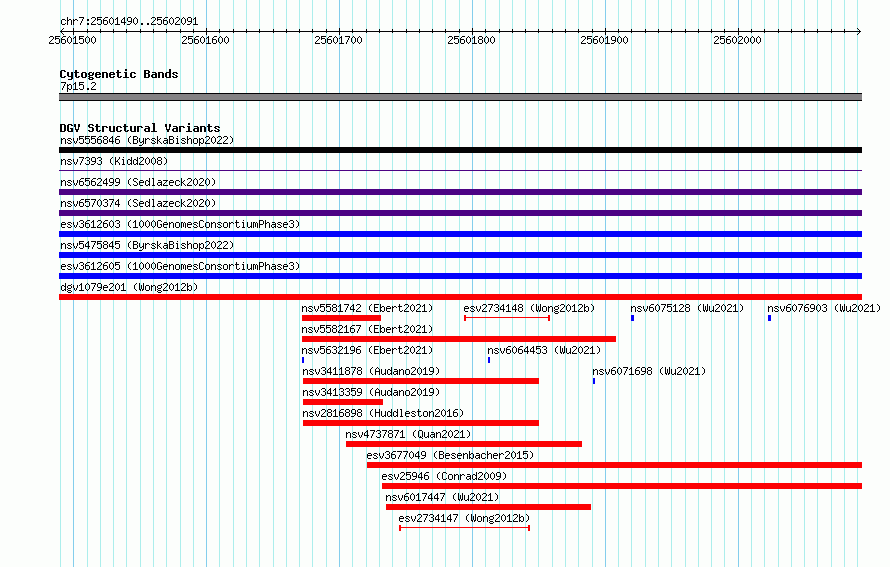Select the red bar under nsv2816898
Image resolution: width=890 pixels, height=567 pixels.
(x=421, y=423)
